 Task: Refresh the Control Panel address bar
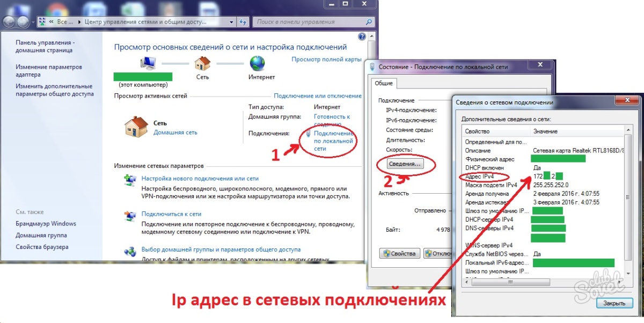click(244, 22)
